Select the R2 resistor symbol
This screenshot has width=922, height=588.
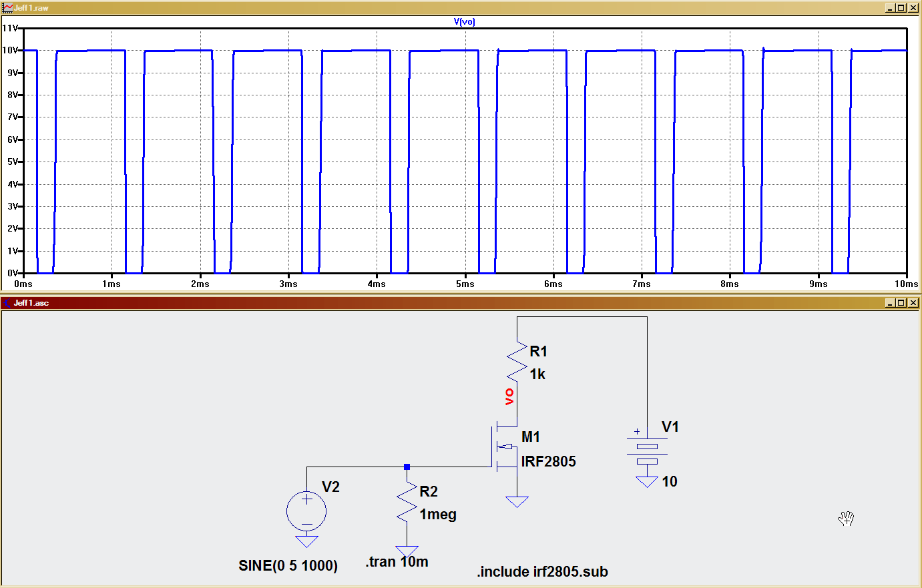tap(407, 503)
